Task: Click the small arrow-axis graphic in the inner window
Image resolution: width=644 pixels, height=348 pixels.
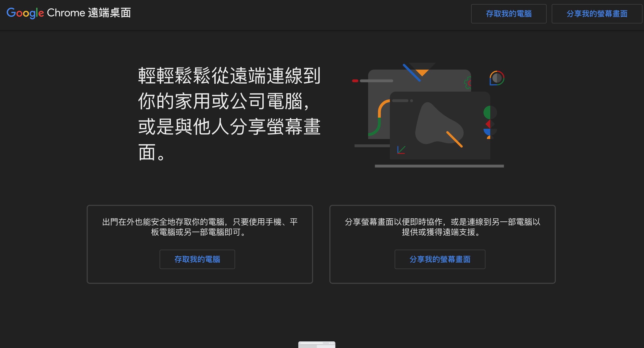Action: (401, 150)
